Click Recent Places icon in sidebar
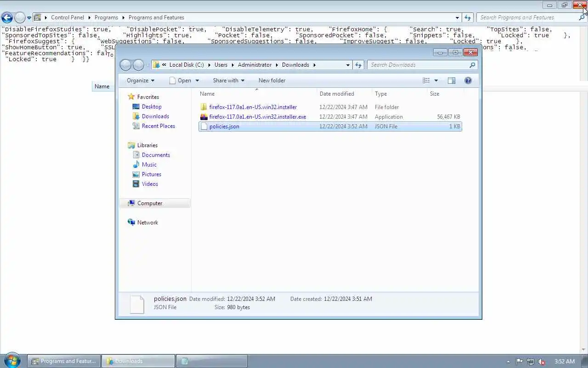The width and height of the screenshot is (588, 368). (136, 126)
